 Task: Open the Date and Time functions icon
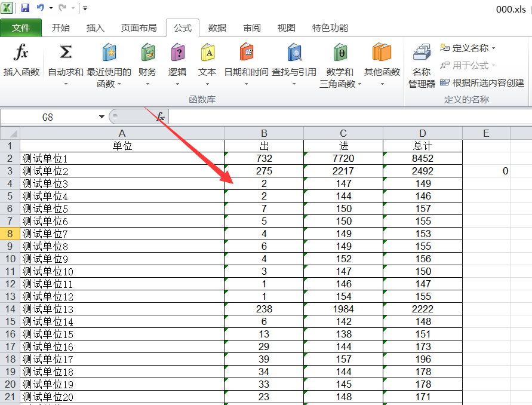(247, 53)
